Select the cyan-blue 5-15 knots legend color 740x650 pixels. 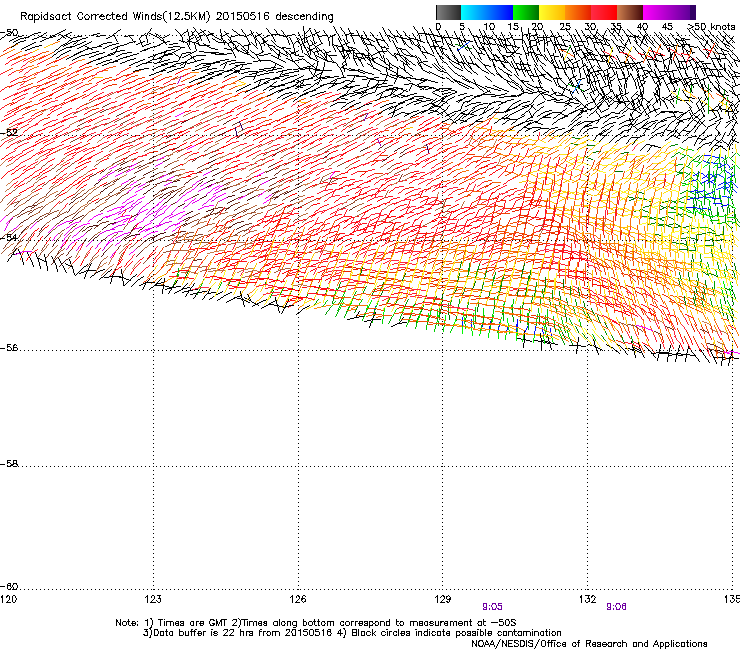pyautogui.click(x=487, y=12)
